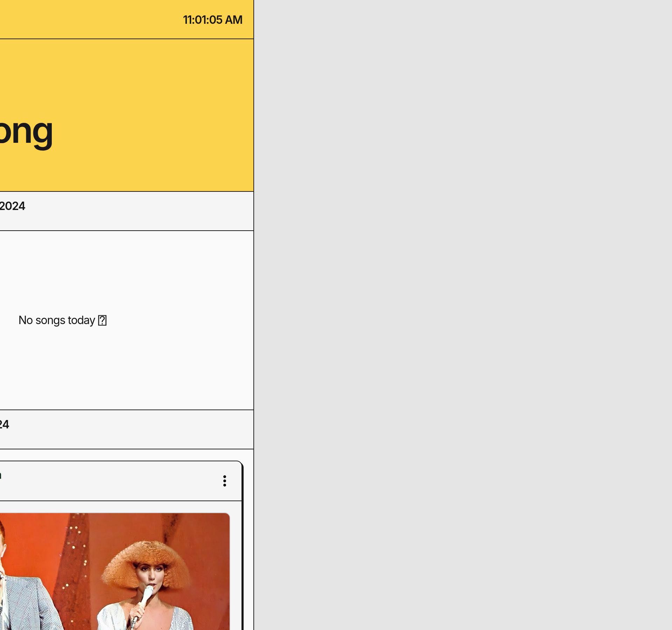Screen dimensions: 672x630
Task: Click the 11:01:05 AM clock display
Action: click(x=212, y=20)
